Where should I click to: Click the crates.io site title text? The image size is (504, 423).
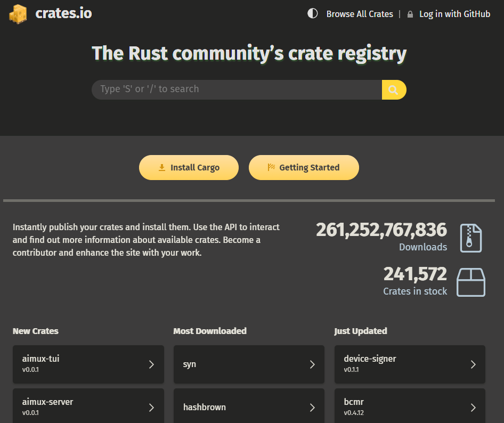coord(63,13)
